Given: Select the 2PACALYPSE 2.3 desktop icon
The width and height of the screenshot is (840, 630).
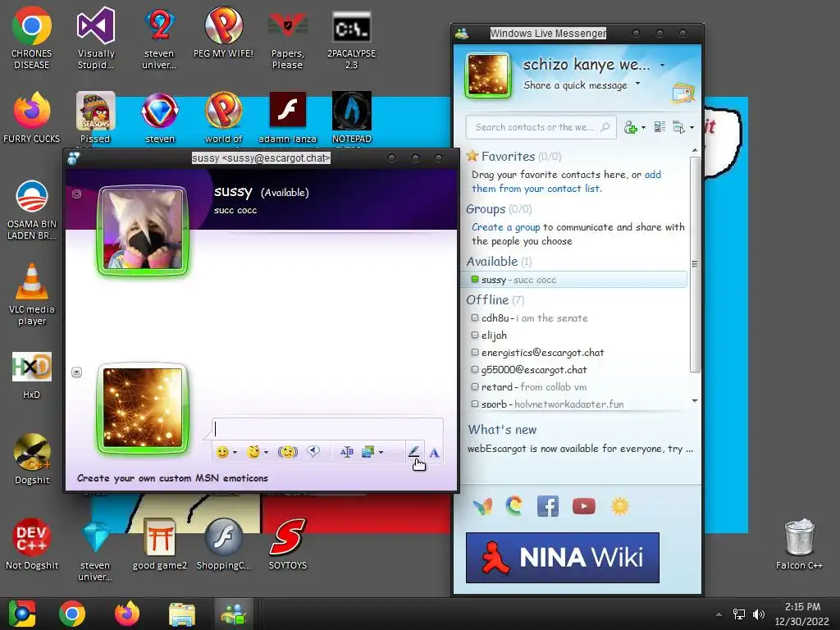Looking at the screenshot, I should 351,39.
